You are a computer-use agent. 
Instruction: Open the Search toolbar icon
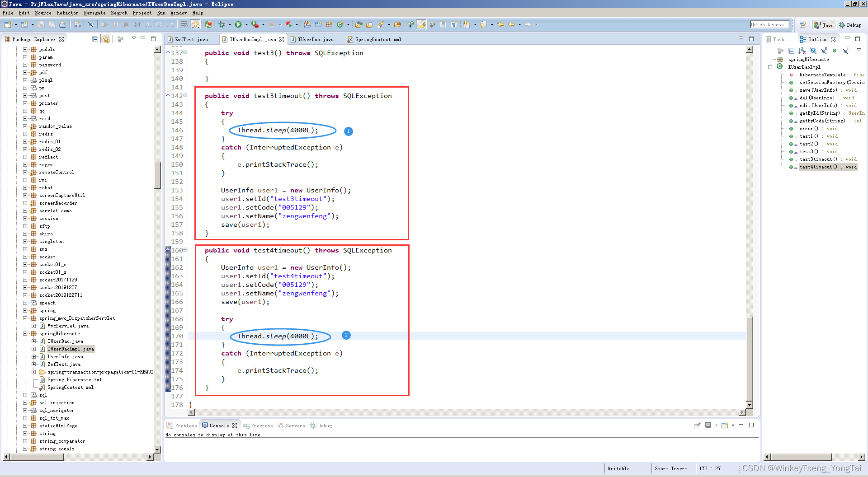381,25
